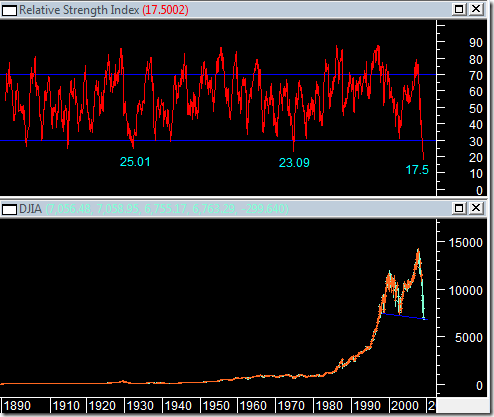Open the DJIA panel menu icon
This screenshot has height=417, width=494.
[9, 210]
